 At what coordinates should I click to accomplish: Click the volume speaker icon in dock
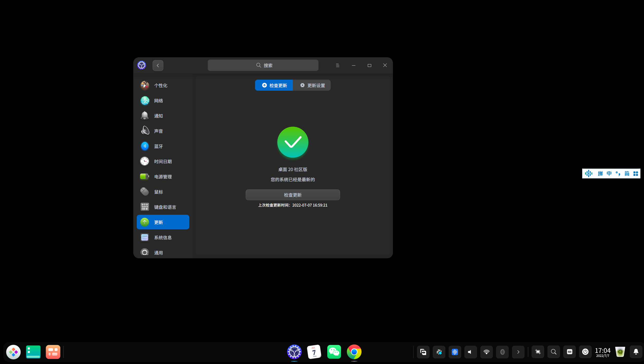click(470, 352)
